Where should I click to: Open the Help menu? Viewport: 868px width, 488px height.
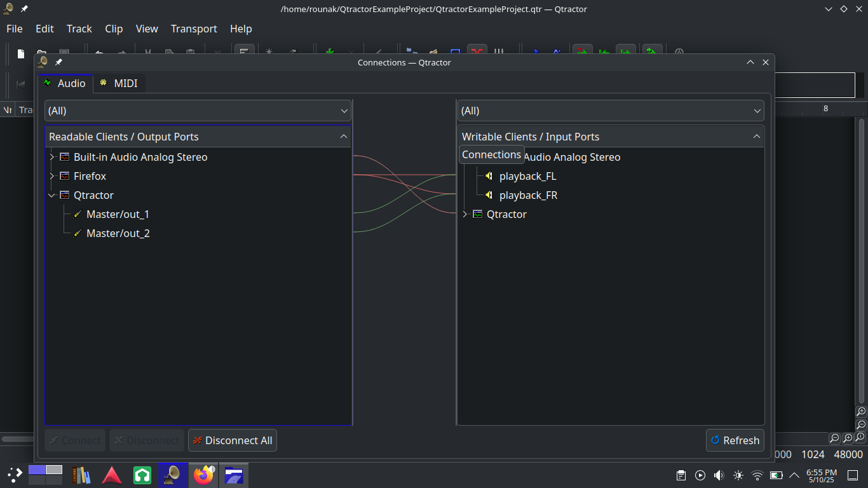[241, 29]
